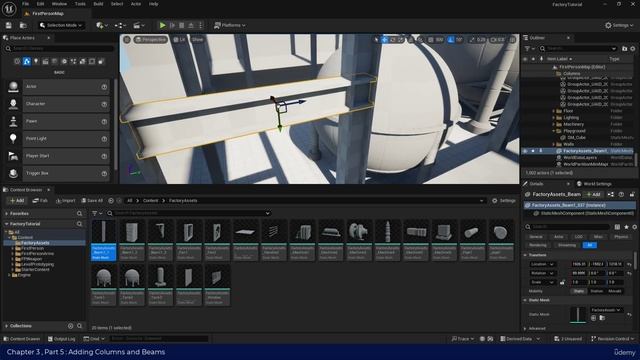Toggle the Scale lock ratio icon
640x360 pixels.
coord(562,282)
